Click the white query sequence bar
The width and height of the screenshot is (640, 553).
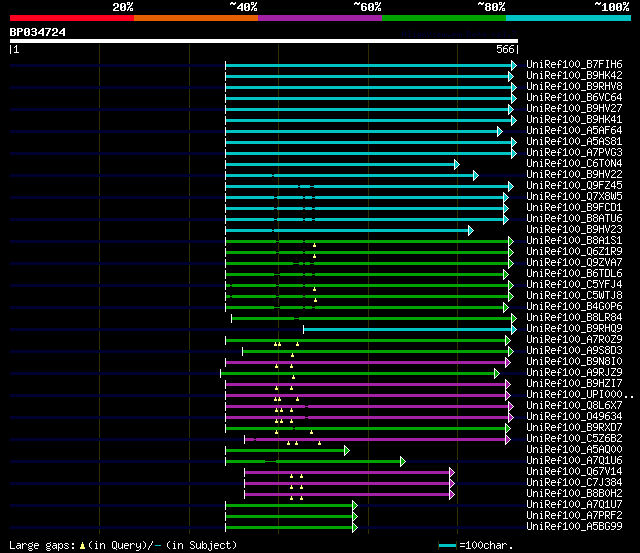pyautogui.click(x=264, y=41)
